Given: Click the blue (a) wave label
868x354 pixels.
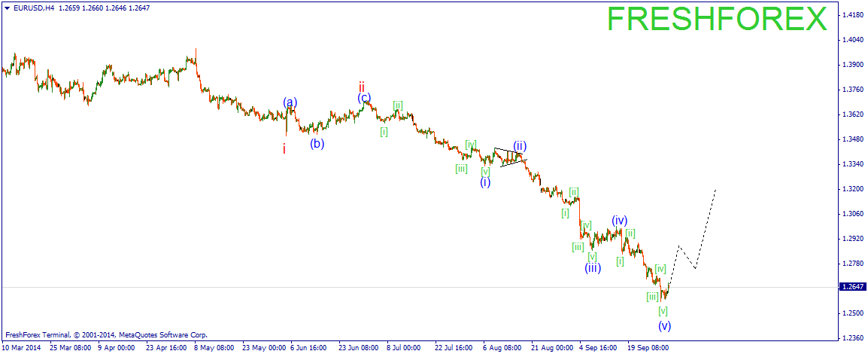Looking at the screenshot, I should tap(290, 102).
